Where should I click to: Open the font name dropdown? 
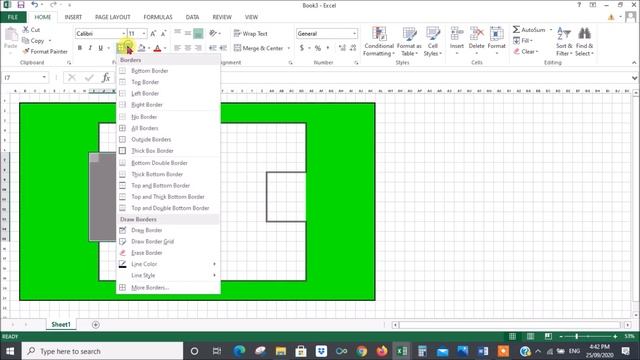click(x=123, y=33)
